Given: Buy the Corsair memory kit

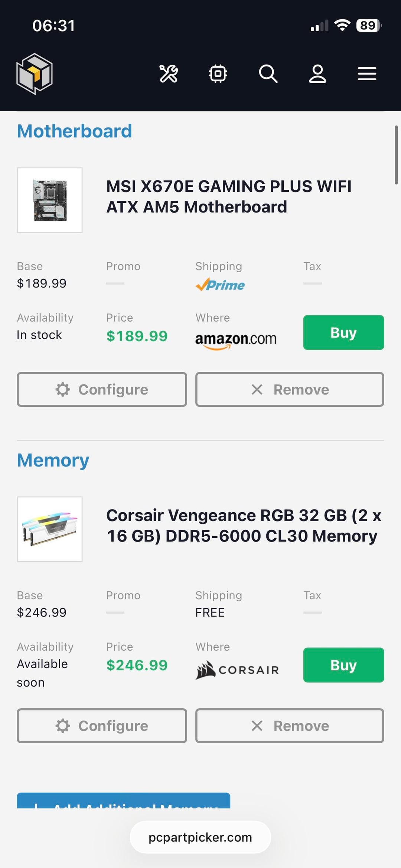Looking at the screenshot, I should point(343,665).
